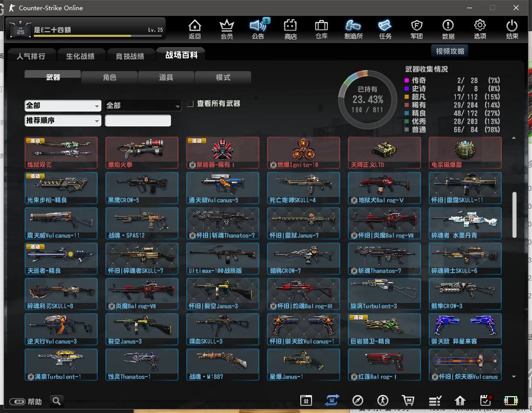Select the 燃爆Ignite-10 card

[x=303, y=153]
